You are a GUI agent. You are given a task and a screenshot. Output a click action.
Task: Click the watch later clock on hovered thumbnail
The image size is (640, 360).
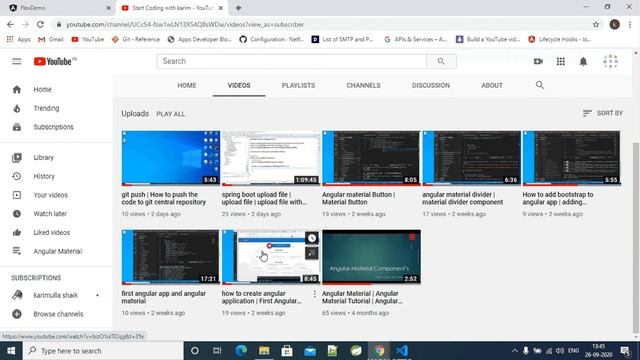click(312, 238)
